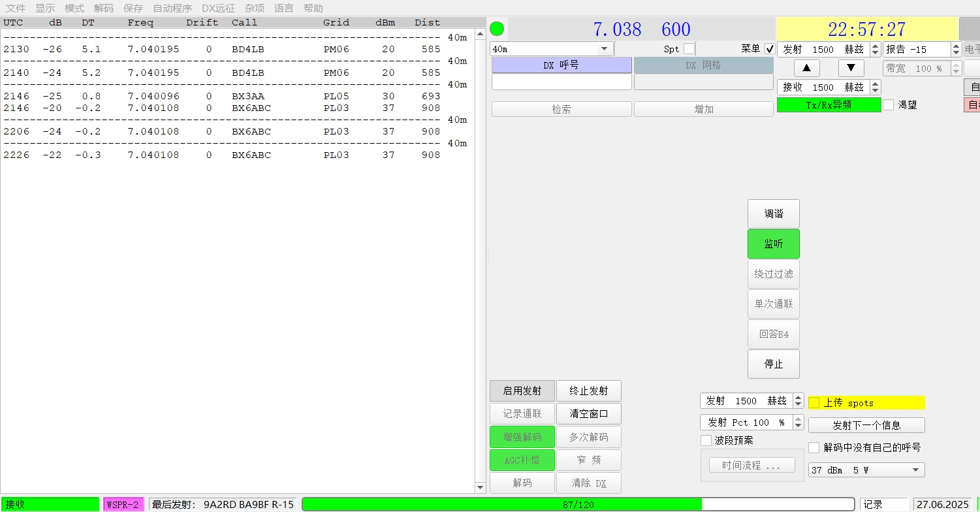Enable the 波段预案 checkbox

tap(706, 441)
